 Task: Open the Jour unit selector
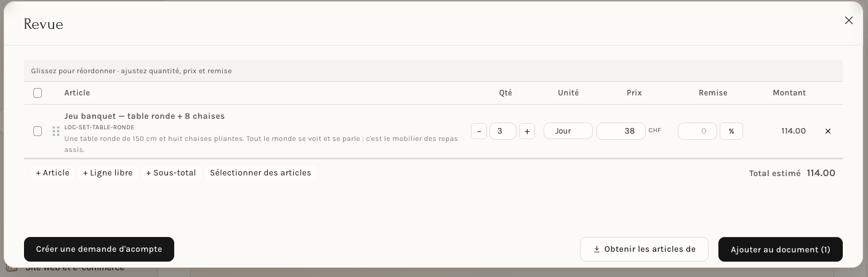tap(568, 131)
